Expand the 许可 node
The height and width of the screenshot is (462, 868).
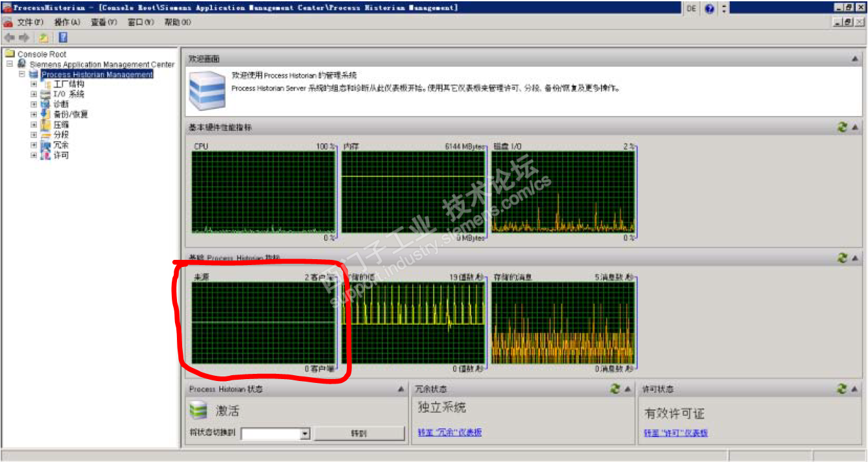33,156
